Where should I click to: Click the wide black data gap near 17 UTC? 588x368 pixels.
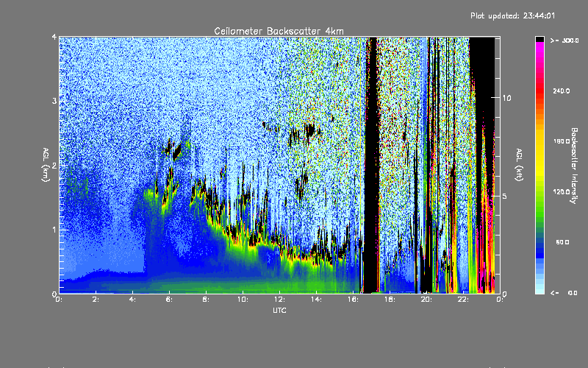tap(371, 165)
